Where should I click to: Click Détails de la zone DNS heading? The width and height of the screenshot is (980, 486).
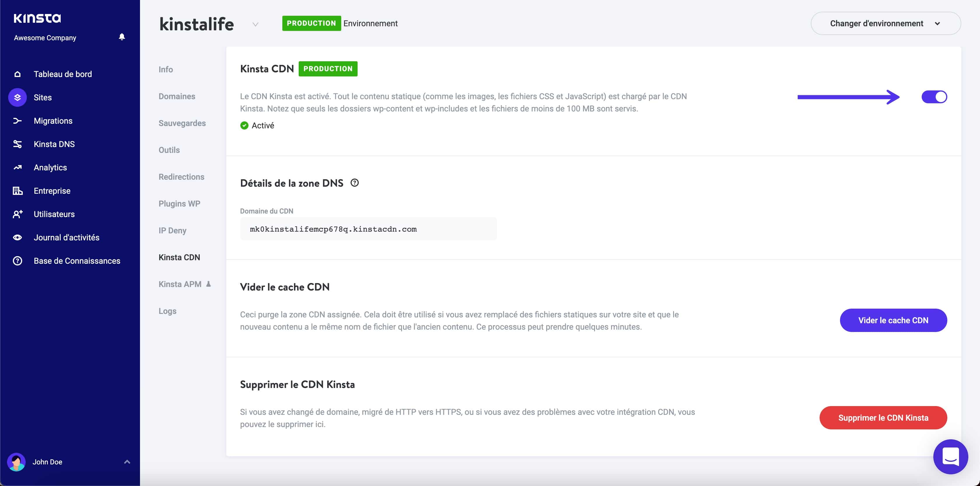pos(291,183)
